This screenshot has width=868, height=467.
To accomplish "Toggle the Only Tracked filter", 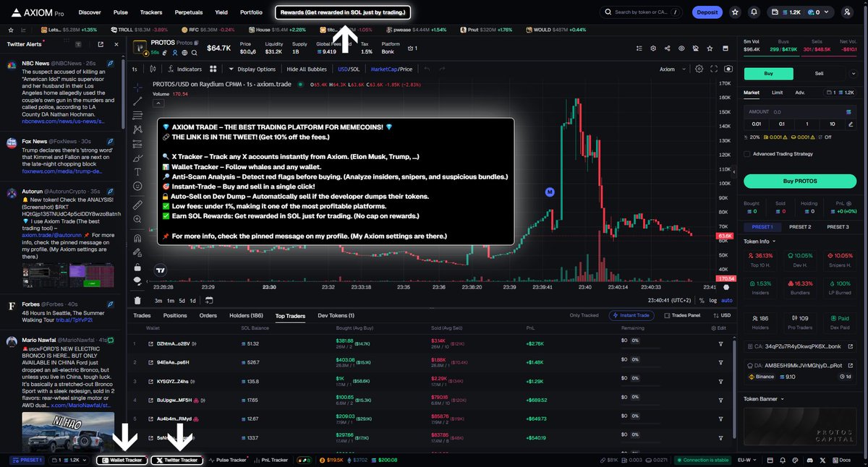I will pyautogui.click(x=584, y=316).
